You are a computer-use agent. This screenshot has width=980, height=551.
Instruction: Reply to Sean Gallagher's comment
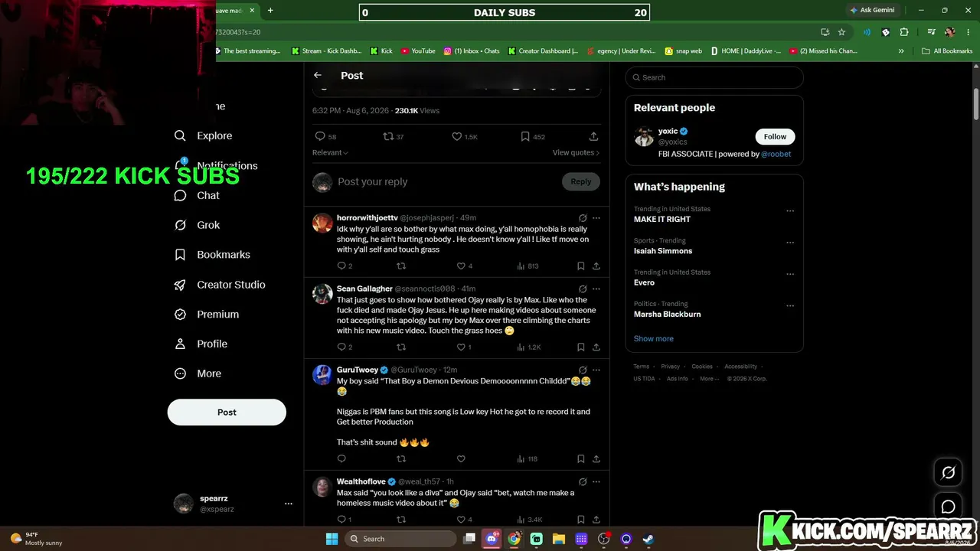tap(341, 347)
